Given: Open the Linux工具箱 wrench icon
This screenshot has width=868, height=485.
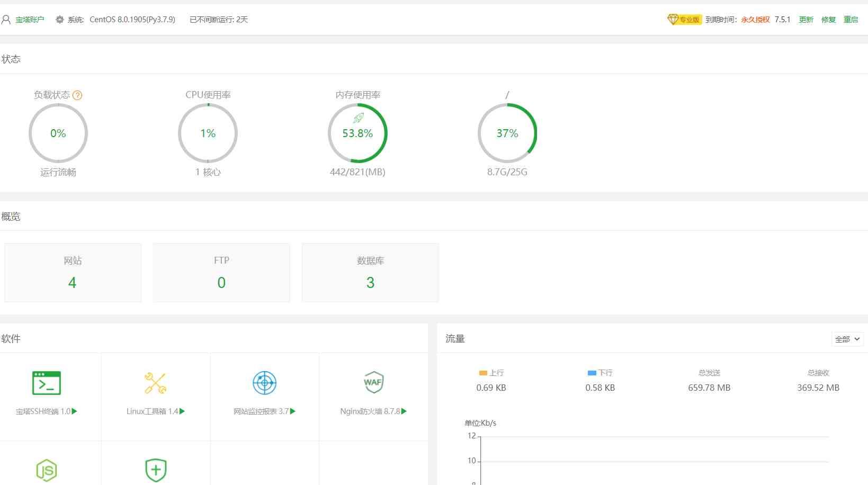Looking at the screenshot, I should [x=156, y=383].
